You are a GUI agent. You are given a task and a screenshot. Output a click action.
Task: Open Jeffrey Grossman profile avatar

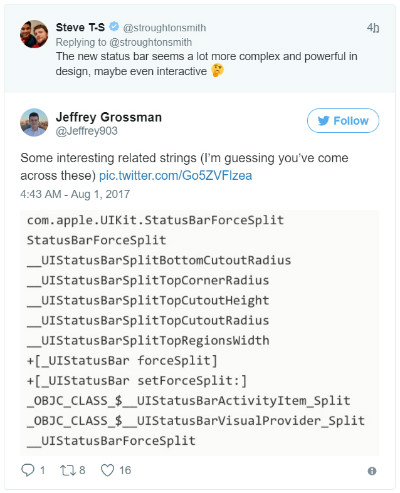[34, 122]
